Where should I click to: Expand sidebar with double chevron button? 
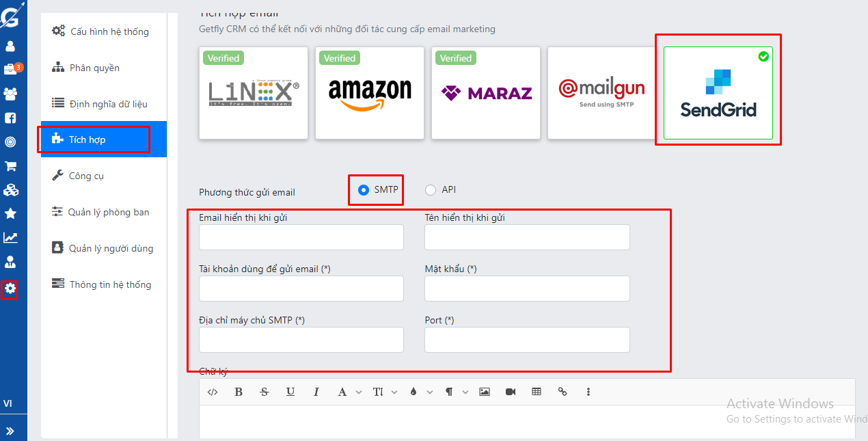[x=10, y=431]
